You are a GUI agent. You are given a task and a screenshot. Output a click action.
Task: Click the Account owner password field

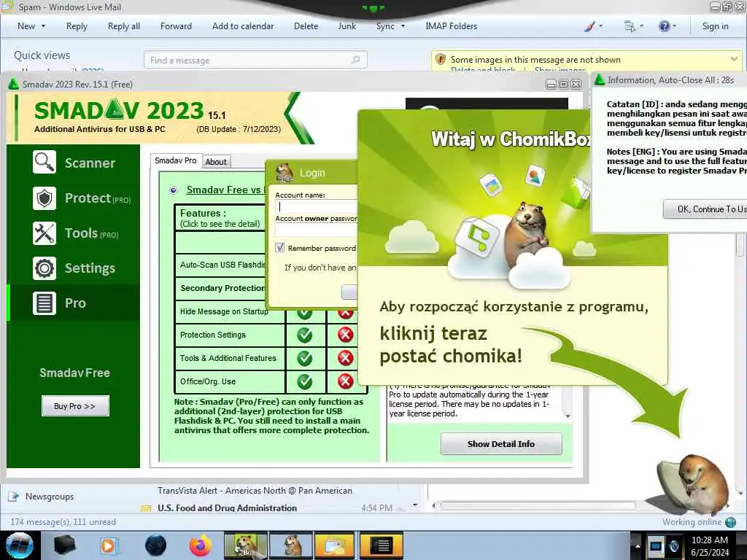tap(317, 230)
